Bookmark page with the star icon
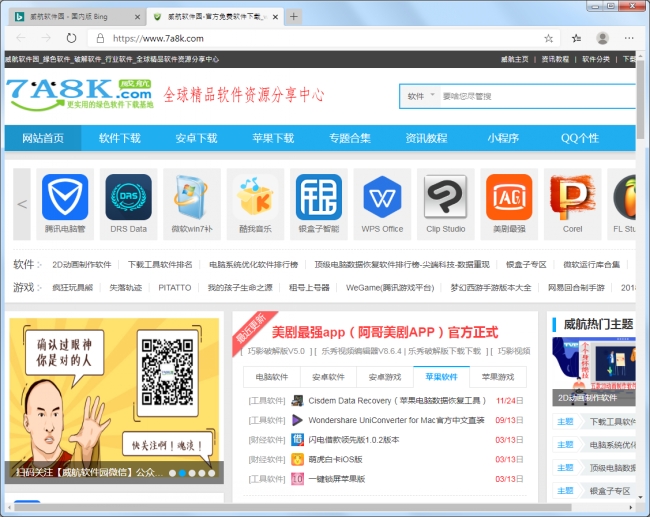The image size is (650, 517). click(x=548, y=38)
